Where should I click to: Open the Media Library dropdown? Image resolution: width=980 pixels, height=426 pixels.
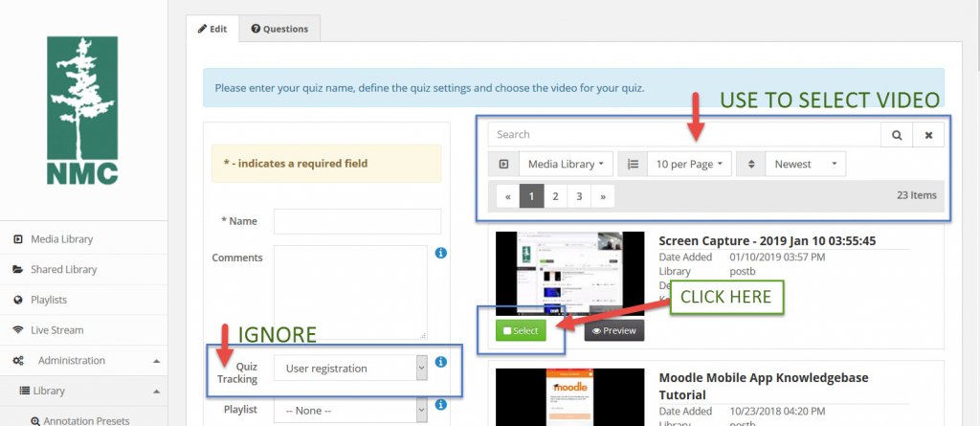[566, 165]
